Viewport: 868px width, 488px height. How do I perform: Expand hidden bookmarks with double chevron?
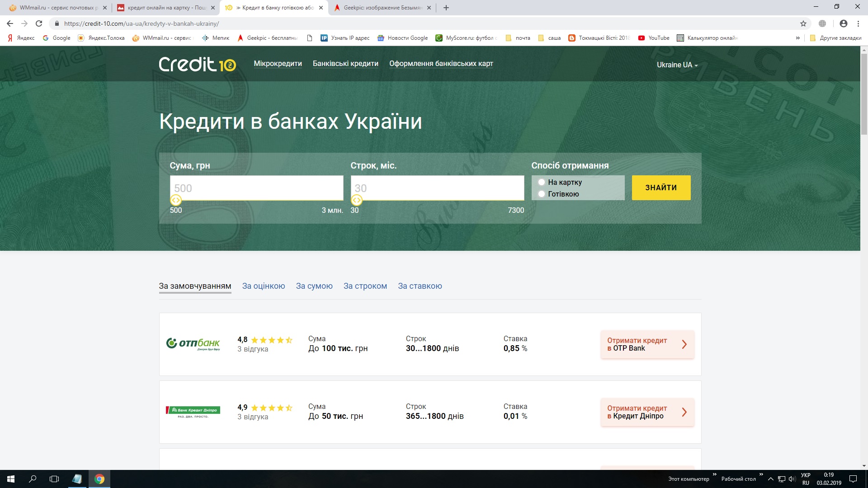(797, 38)
